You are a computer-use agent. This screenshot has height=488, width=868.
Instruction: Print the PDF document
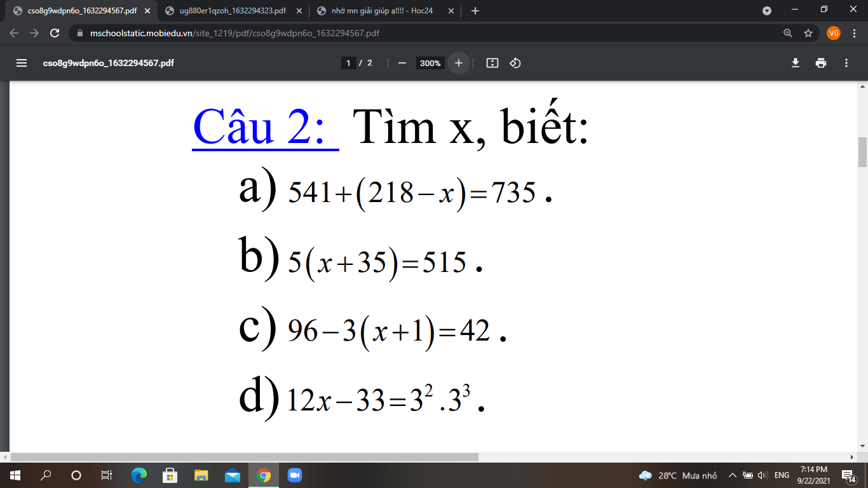pyautogui.click(x=821, y=63)
